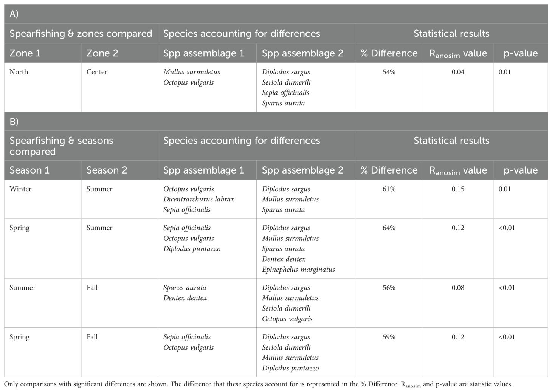Select the 'North' zone cell
This screenshot has height=392, width=552.
19,72
